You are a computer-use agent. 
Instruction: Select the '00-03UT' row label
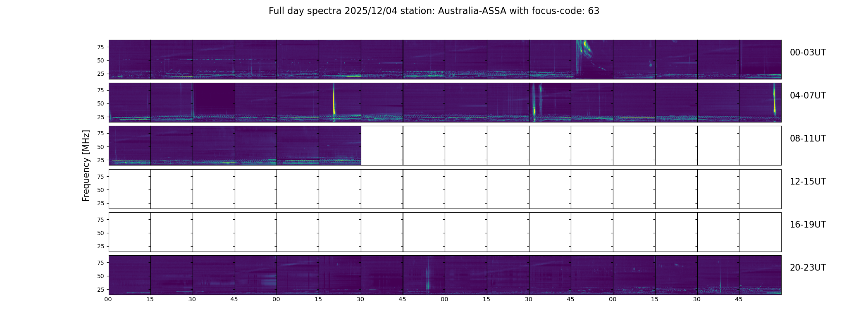click(x=808, y=53)
